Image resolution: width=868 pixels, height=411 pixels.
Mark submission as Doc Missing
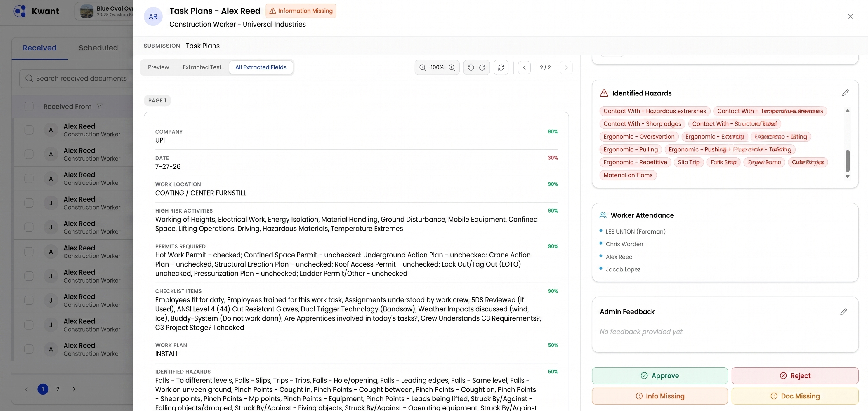(x=795, y=396)
